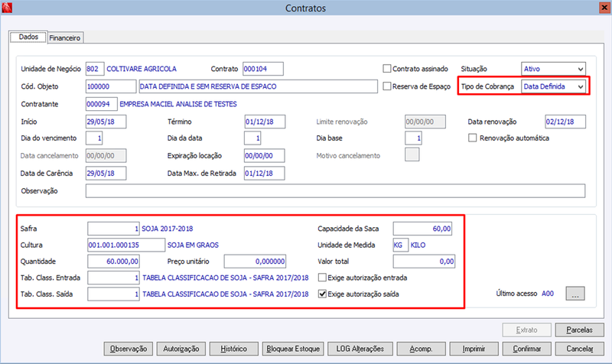
Task: Click into the Observação text field
Action: pos(335,190)
